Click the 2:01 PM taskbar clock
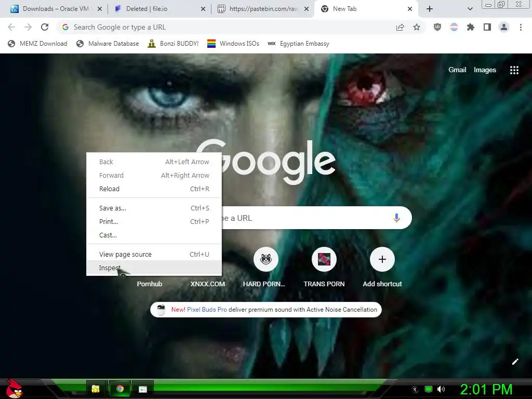 (x=486, y=389)
